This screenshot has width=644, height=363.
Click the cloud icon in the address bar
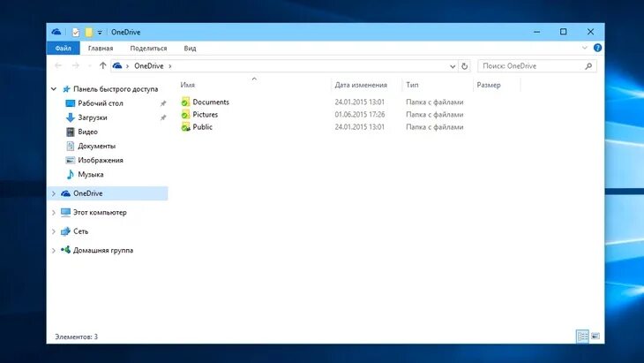(x=117, y=65)
